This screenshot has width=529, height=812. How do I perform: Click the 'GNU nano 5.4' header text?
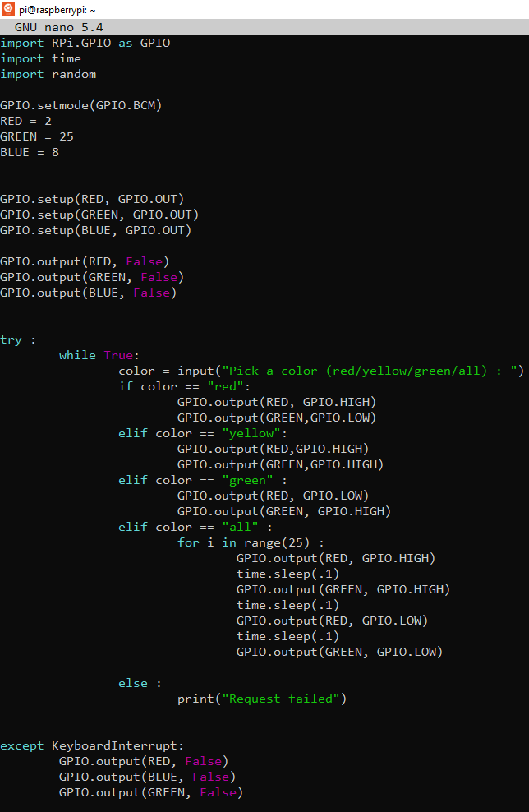(x=59, y=27)
